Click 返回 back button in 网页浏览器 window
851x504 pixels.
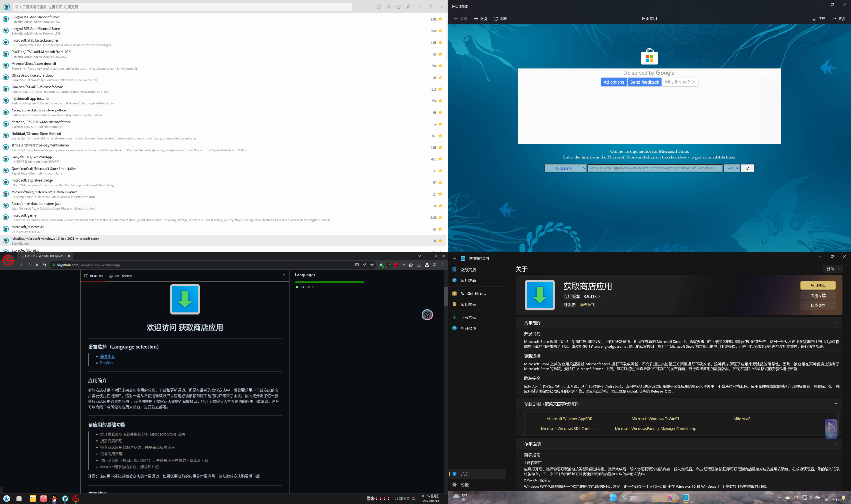pos(460,19)
